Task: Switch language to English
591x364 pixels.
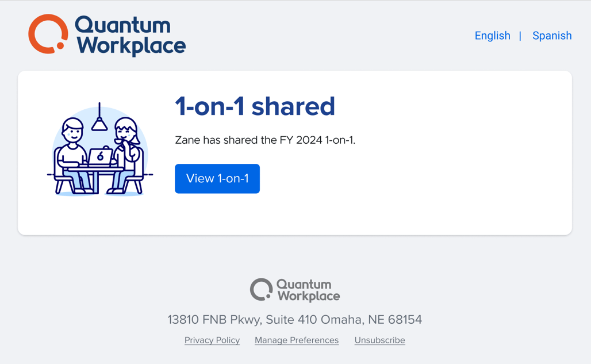Action: coord(492,36)
